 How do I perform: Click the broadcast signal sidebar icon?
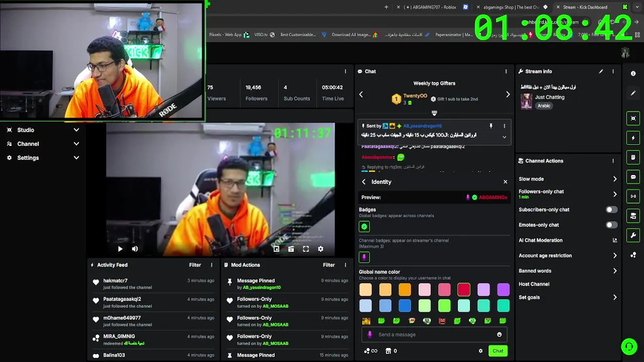(x=633, y=196)
